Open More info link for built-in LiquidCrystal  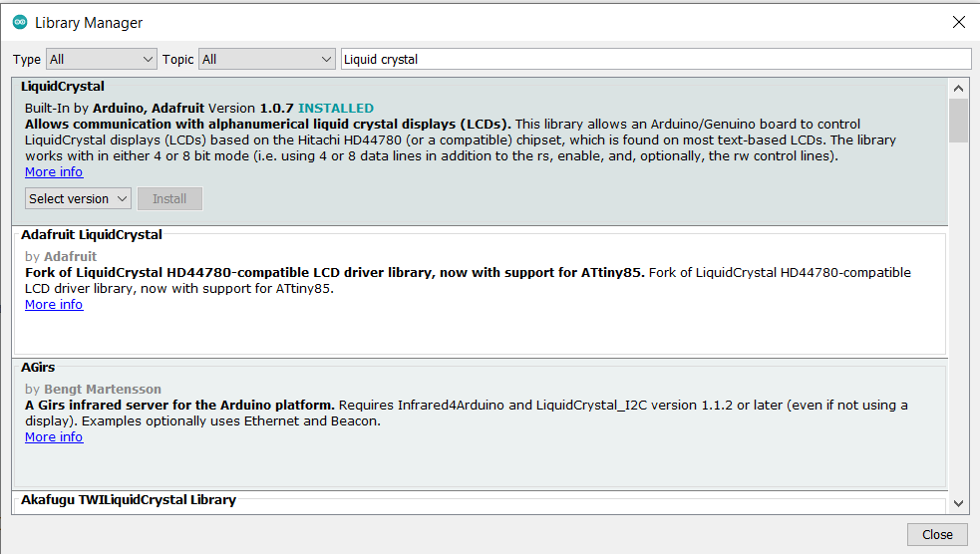(x=54, y=172)
